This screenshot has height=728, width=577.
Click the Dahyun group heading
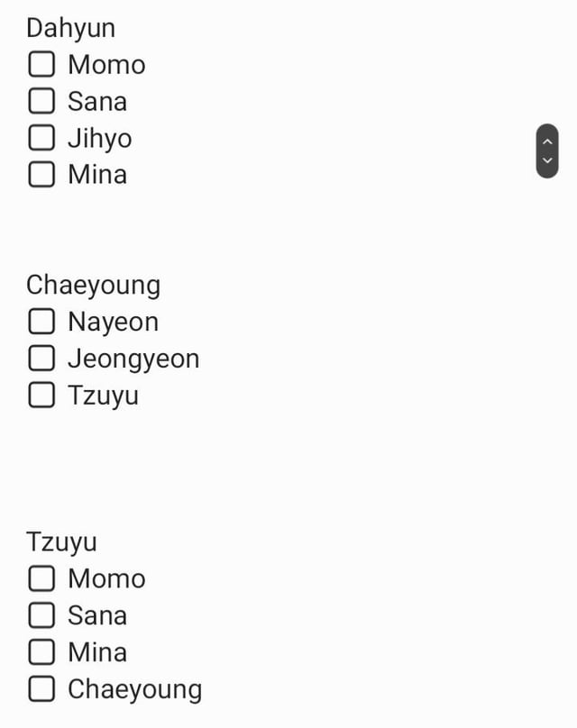[70, 28]
